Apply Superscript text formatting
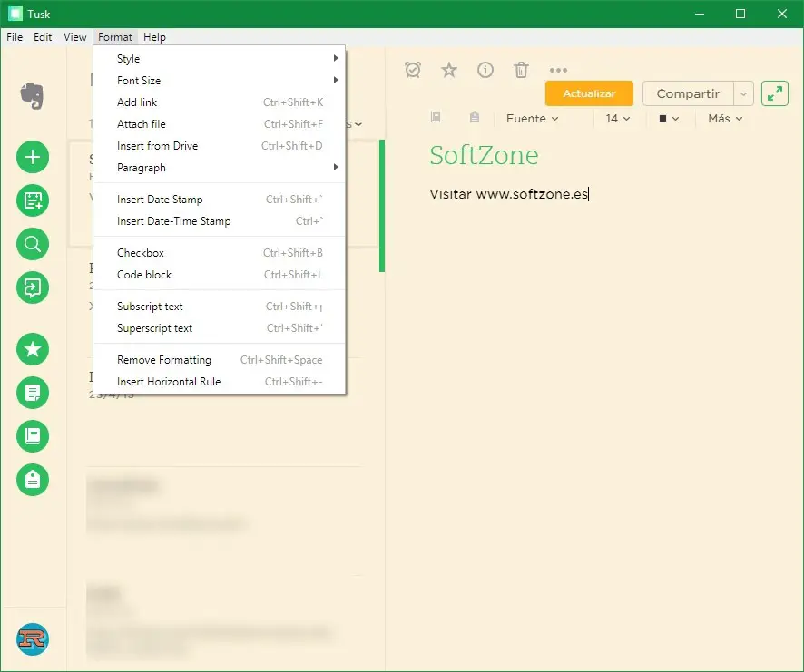804x672 pixels. pos(220,328)
